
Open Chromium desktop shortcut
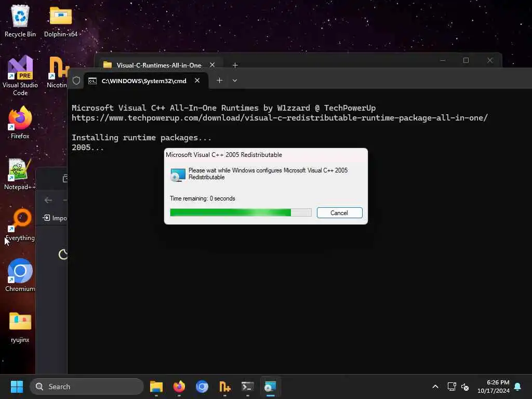pos(20,275)
